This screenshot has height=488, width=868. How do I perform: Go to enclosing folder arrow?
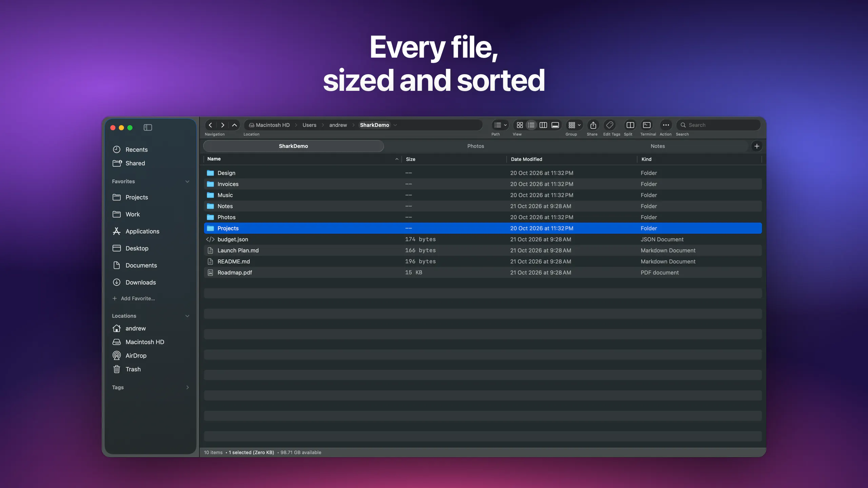[x=234, y=125]
